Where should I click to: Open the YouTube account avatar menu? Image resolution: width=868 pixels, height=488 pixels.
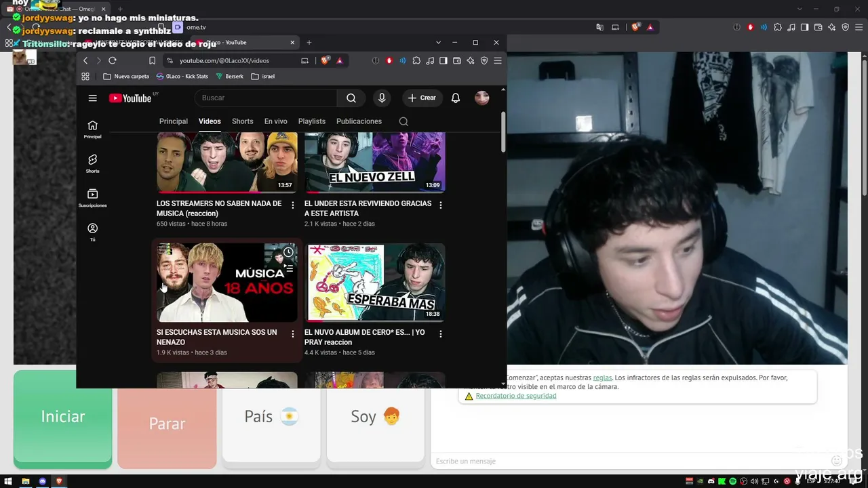click(x=482, y=98)
